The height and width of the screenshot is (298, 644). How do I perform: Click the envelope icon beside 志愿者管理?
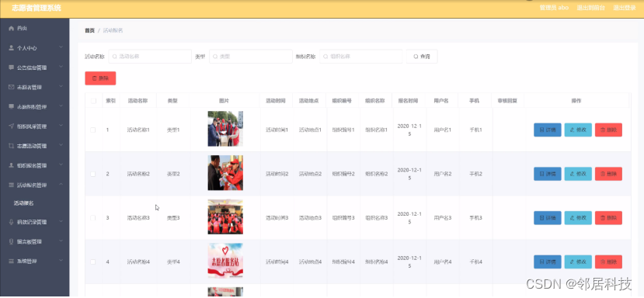tap(11, 87)
